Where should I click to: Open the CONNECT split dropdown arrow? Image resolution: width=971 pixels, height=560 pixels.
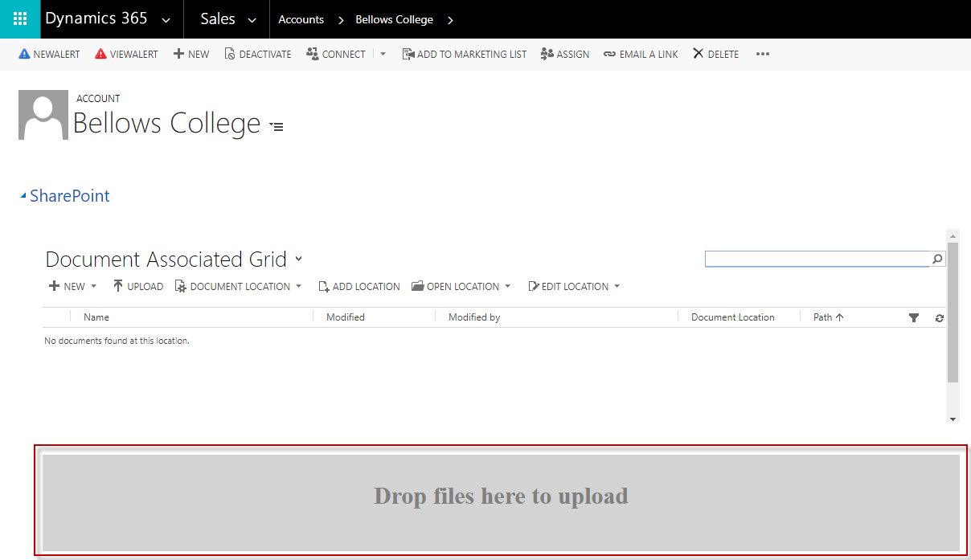click(x=383, y=54)
